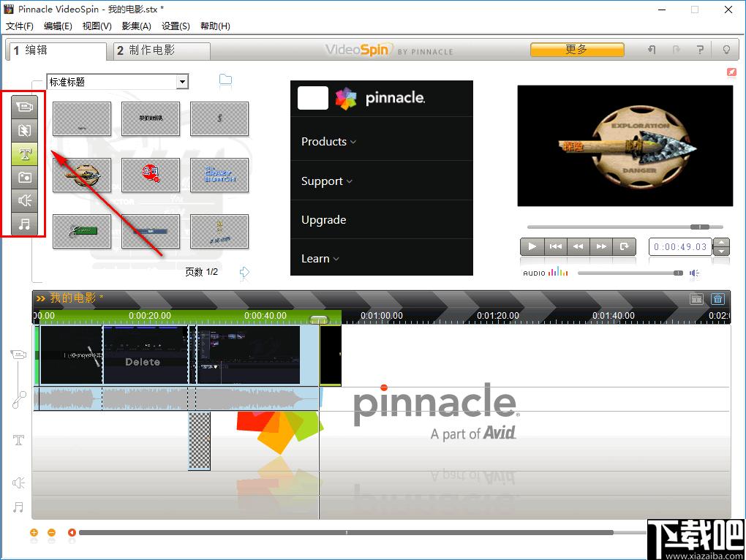Click the lightbulb tips icon

pyautogui.click(x=726, y=50)
